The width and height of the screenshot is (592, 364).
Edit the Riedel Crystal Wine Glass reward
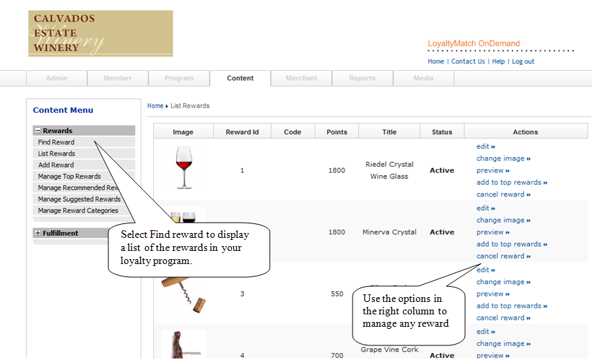(483, 146)
